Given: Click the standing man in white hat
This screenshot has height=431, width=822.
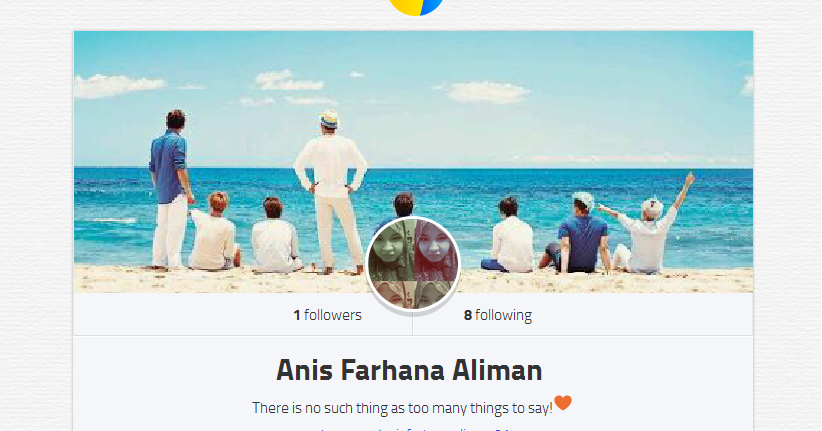Looking at the screenshot, I should pyautogui.click(x=331, y=191).
